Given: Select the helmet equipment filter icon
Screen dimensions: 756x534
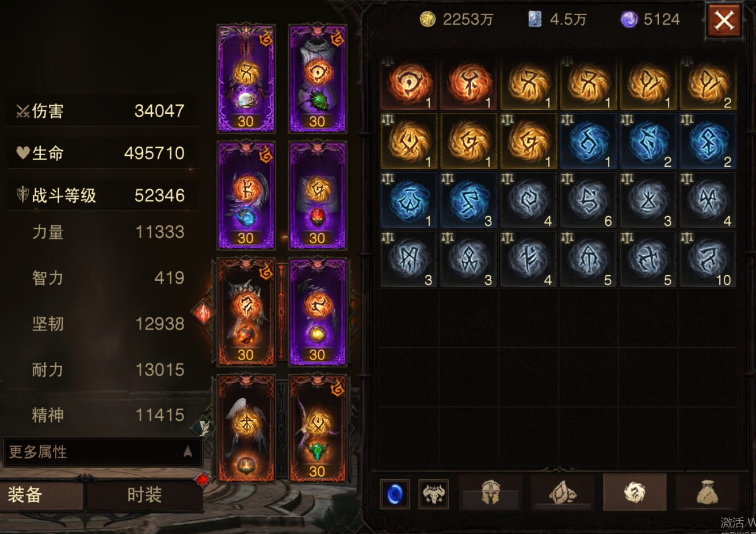Looking at the screenshot, I should [x=490, y=493].
